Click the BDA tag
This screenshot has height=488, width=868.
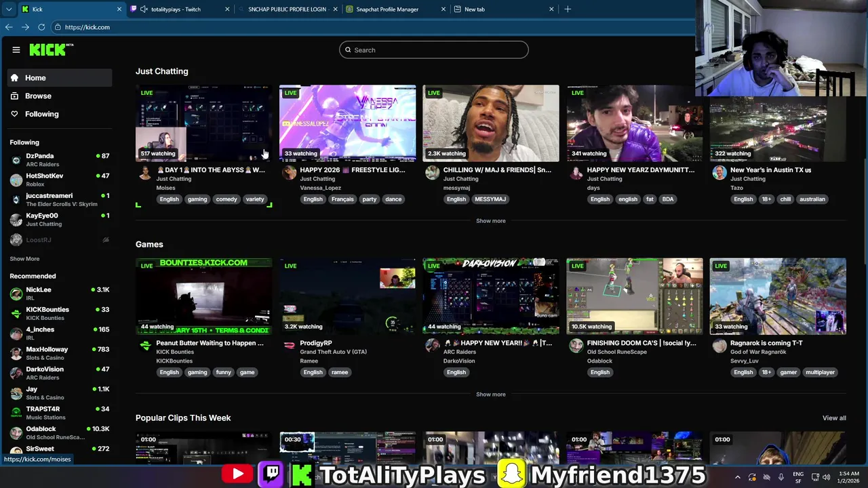click(668, 199)
